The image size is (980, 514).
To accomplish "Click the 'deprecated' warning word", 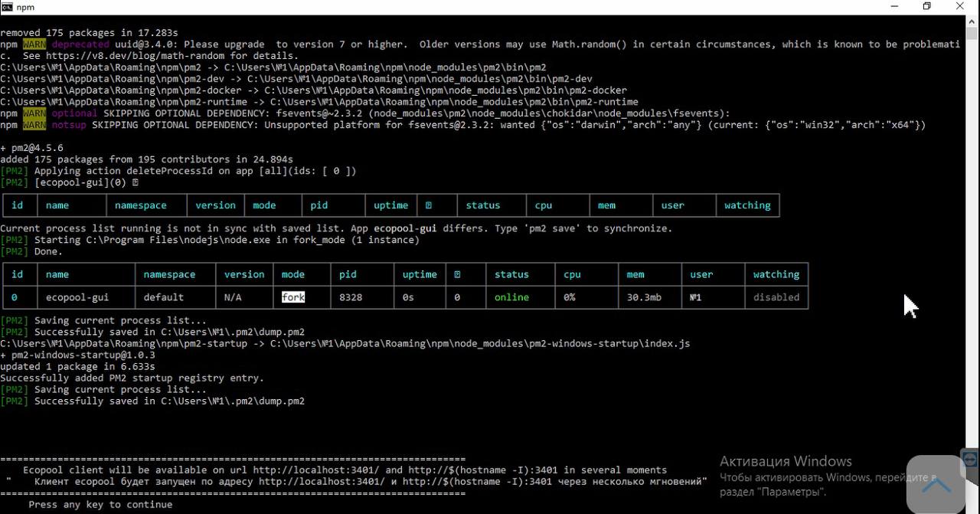I will 80,44.
